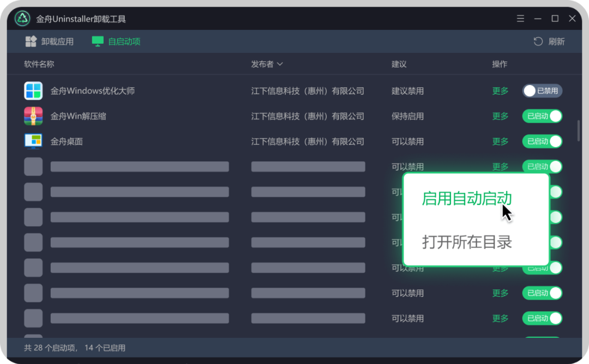Click the 软件名称 column header
The image size is (589, 364).
[39, 64]
